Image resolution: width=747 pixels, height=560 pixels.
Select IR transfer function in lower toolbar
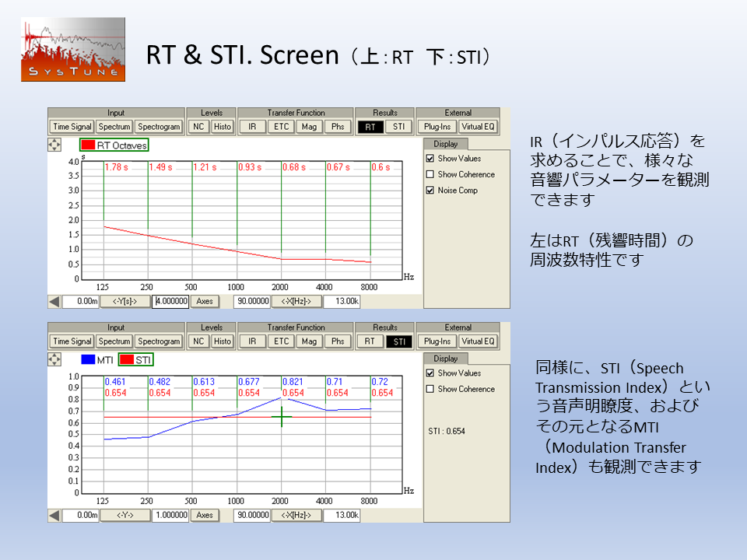(x=252, y=341)
